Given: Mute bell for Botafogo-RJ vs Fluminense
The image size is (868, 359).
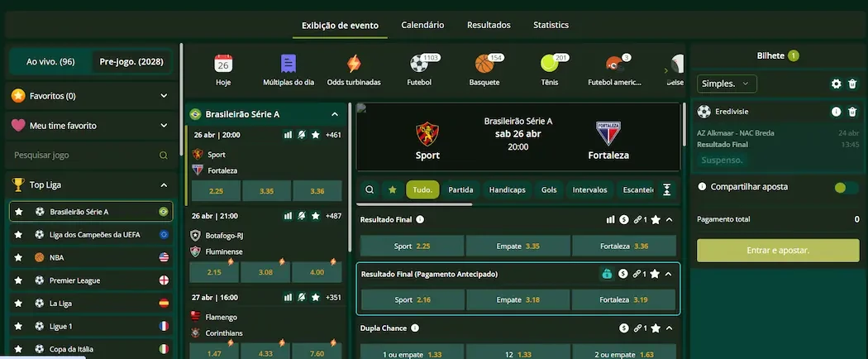Looking at the screenshot, I should tap(302, 216).
